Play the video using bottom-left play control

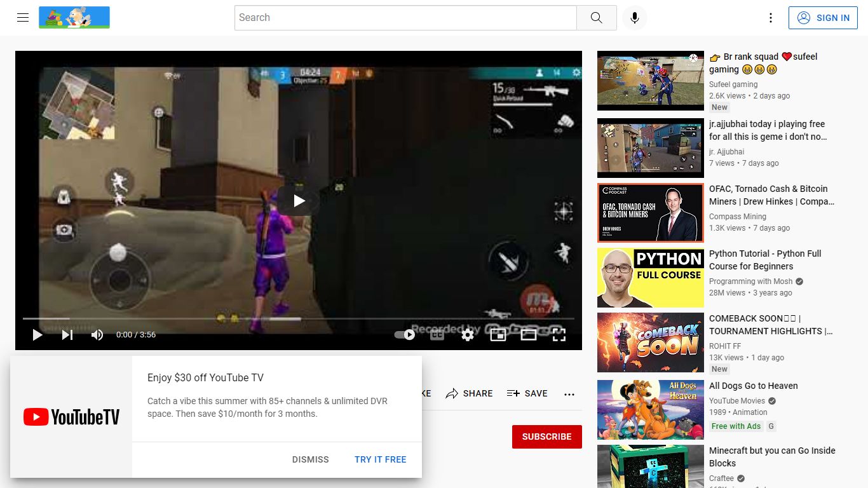(x=37, y=335)
